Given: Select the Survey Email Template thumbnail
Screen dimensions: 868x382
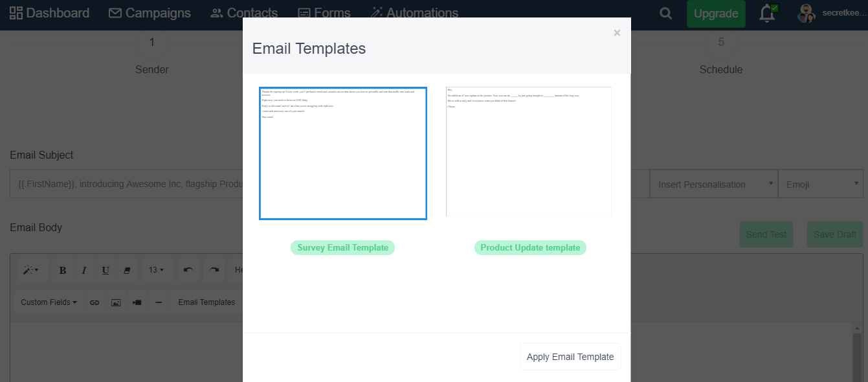Looking at the screenshot, I should click(x=343, y=153).
